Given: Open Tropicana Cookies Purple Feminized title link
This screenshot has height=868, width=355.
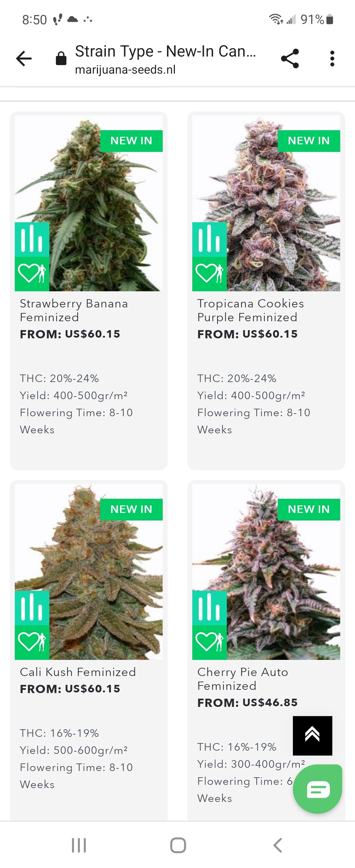Looking at the screenshot, I should [250, 310].
